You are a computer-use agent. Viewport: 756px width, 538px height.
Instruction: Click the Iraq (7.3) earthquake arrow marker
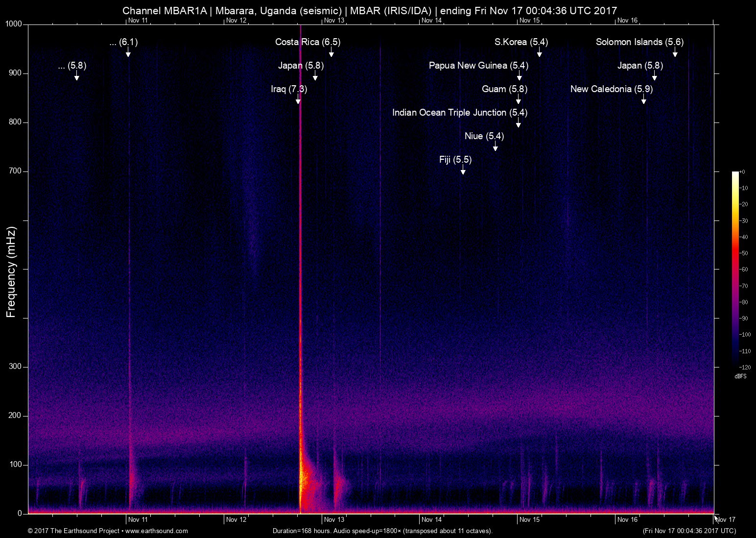pyautogui.click(x=297, y=101)
